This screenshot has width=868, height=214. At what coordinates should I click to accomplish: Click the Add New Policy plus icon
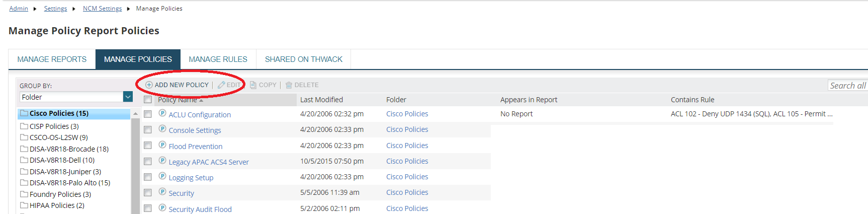(149, 85)
